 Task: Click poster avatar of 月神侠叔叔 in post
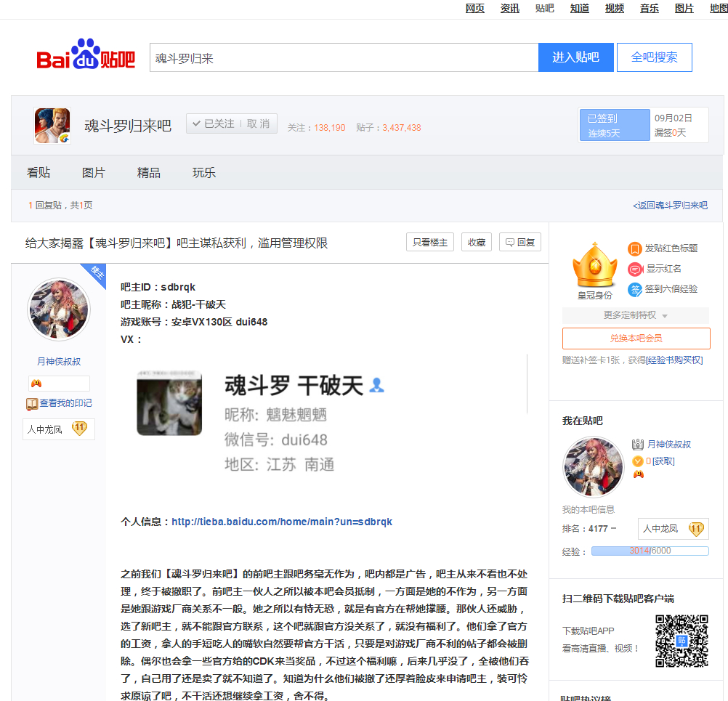[59, 309]
